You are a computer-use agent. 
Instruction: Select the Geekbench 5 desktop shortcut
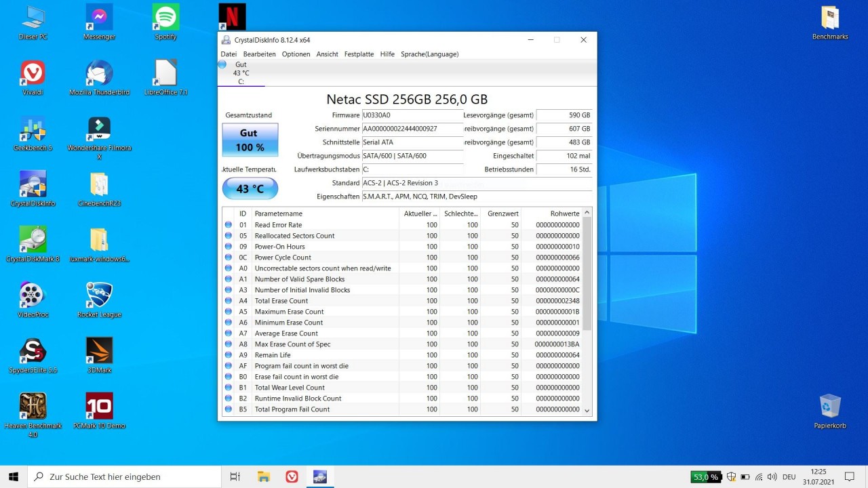[x=33, y=134]
